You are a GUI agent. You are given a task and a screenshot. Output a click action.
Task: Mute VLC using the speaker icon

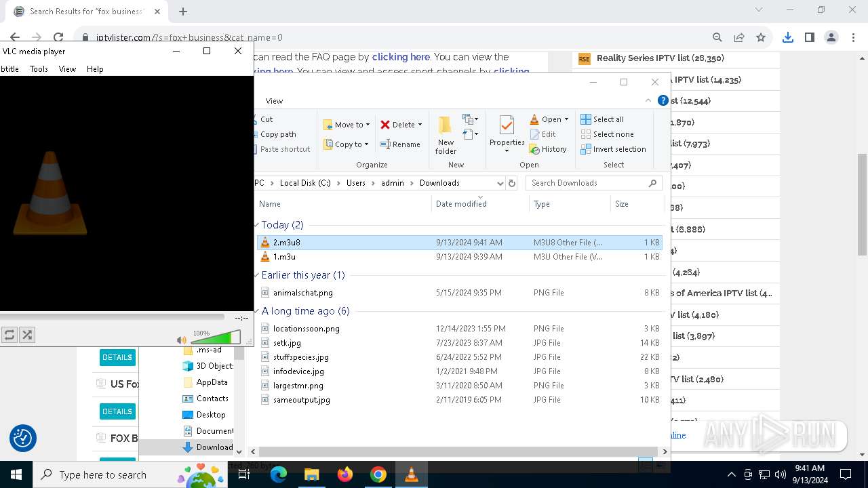(181, 340)
